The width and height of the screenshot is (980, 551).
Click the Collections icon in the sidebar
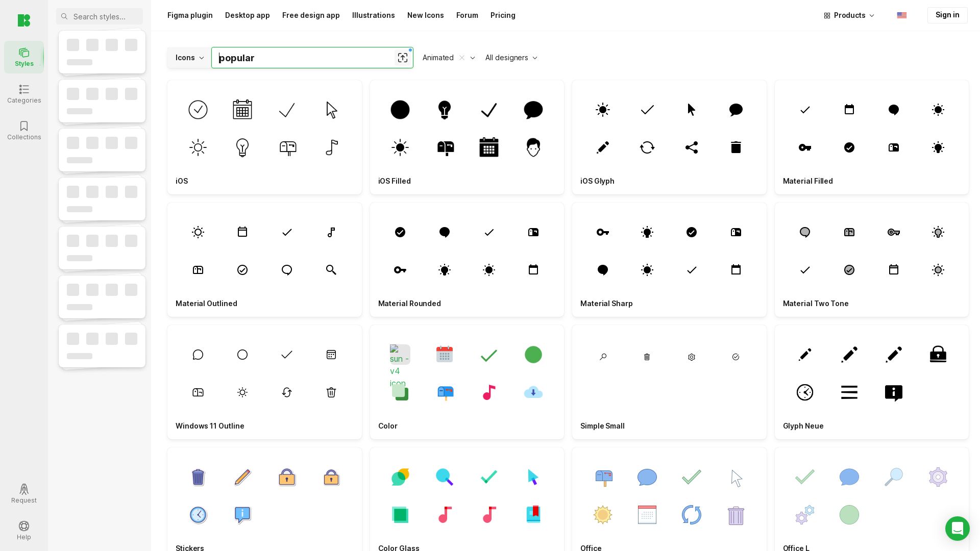click(x=24, y=131)
